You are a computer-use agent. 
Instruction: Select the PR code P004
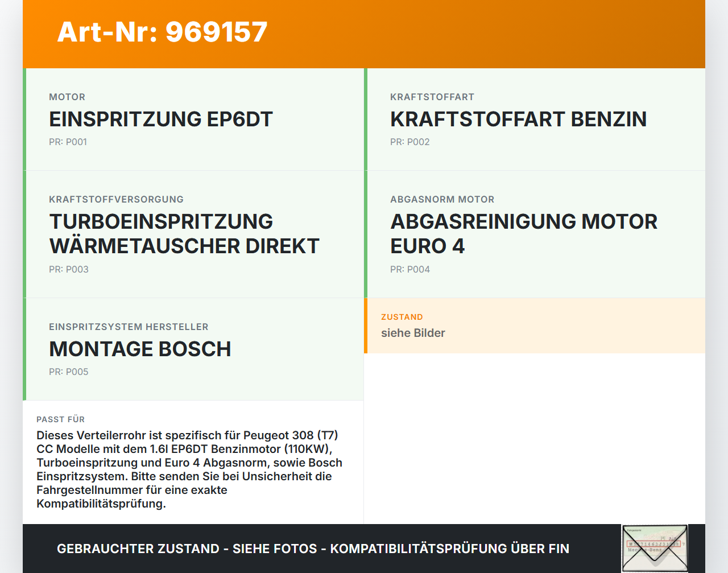[410, 269]
